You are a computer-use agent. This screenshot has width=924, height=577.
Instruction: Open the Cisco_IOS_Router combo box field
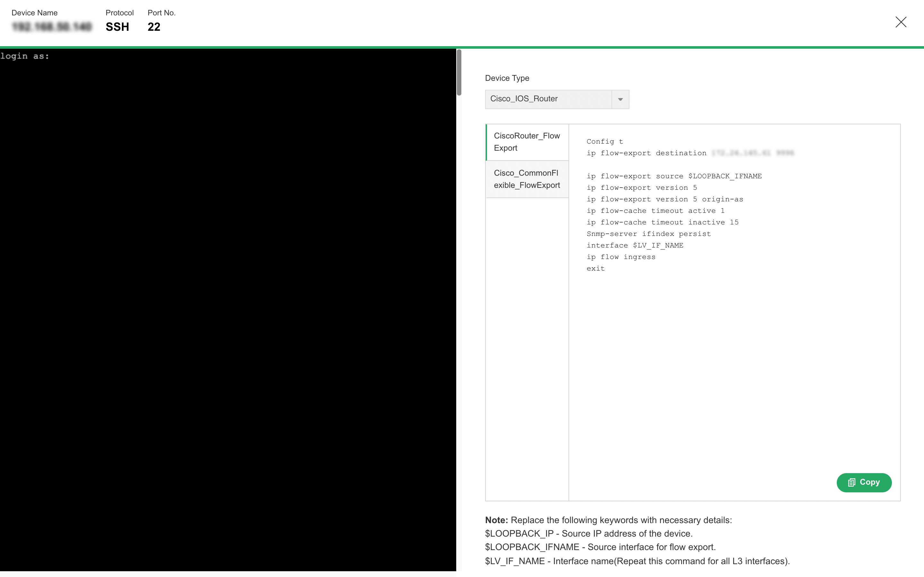tap(548, 99)
